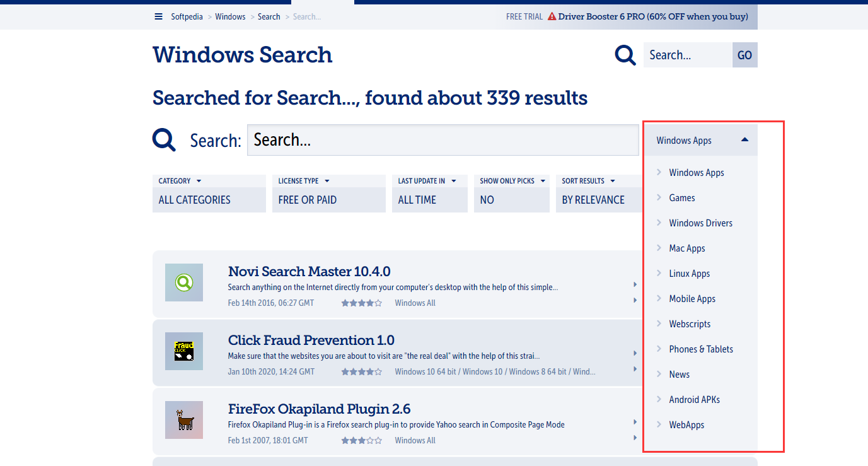The height and width of the screenshot is (466, 868).
Task: Click the star rating of FireFox Okapiland Plugin
Action: [x=362, y=441]
